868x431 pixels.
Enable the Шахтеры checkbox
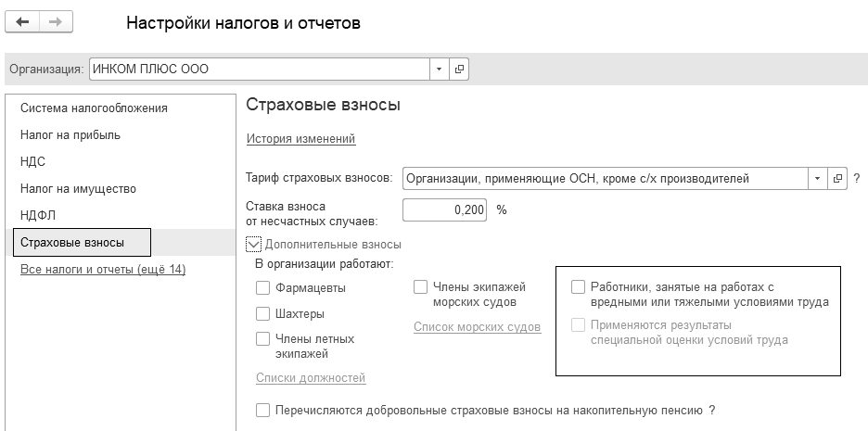263,314
